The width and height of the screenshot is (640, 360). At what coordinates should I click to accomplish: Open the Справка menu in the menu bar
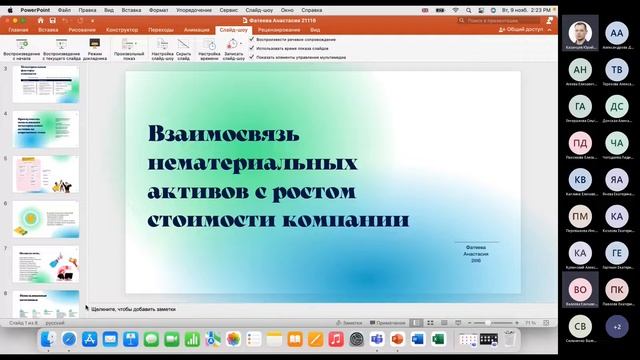click(x=312, y=10)
